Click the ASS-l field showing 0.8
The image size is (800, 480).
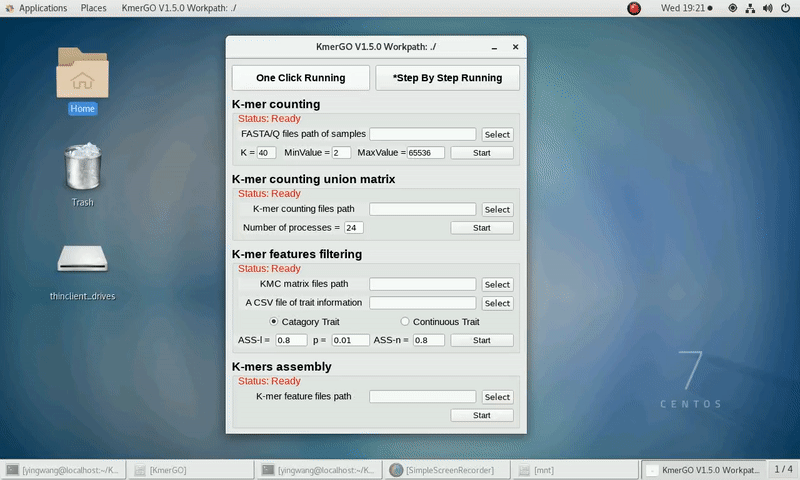[x=291, y=340]
